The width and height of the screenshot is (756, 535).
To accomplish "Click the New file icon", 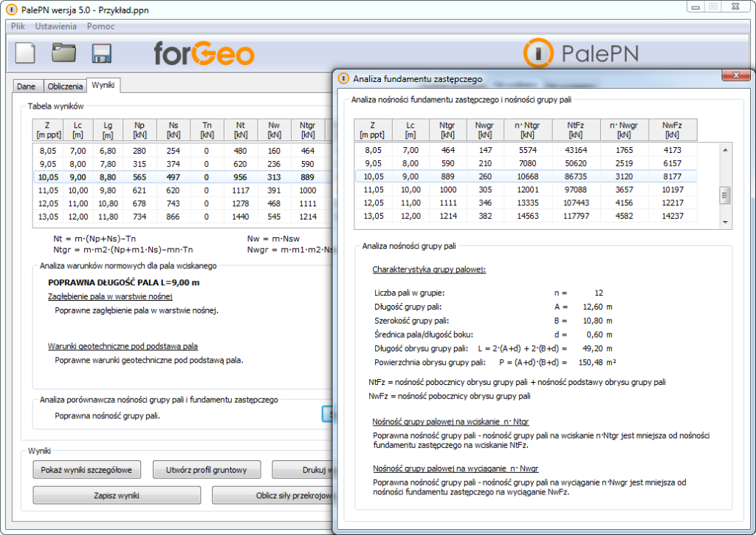I will (x=26, y=53).
